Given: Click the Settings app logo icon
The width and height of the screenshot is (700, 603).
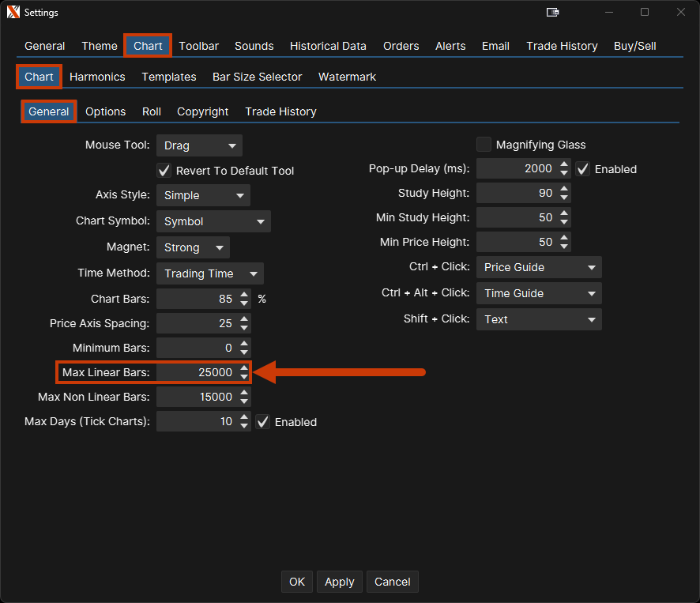Looking at the screenshot, I should click(13, 12).
